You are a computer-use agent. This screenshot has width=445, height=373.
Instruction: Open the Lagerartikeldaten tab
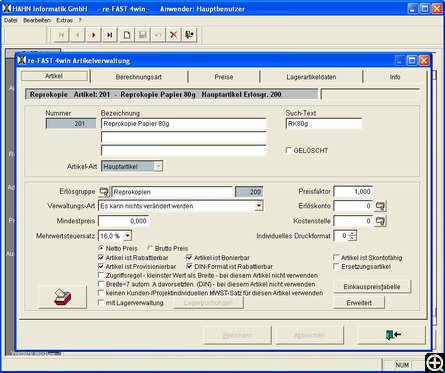coord(311,77)
